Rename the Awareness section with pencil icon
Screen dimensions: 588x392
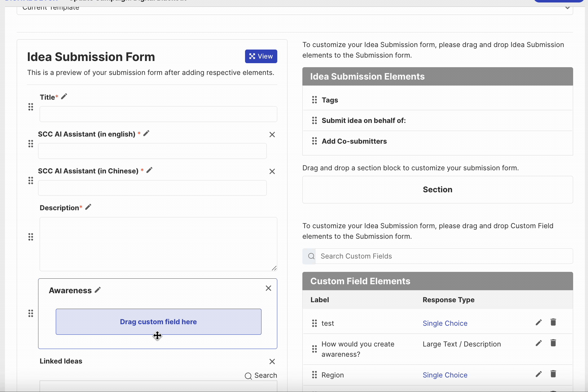click(98, 290)
